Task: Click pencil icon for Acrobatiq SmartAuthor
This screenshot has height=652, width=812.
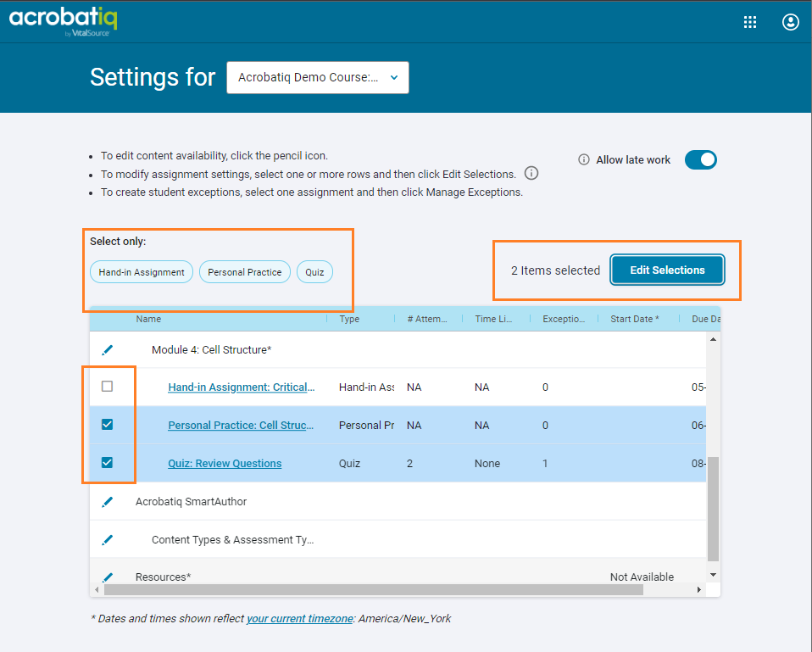Action: (x=107, y=502)
